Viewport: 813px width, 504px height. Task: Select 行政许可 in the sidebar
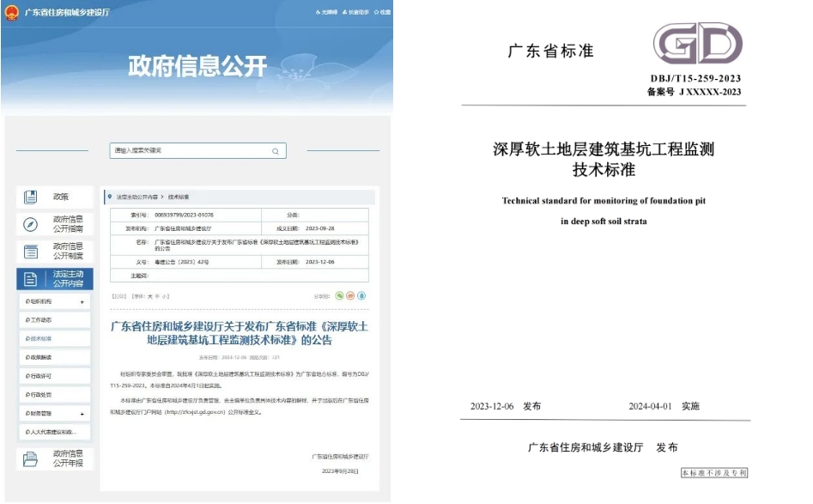pyautogui.click(x=40, y=376)
